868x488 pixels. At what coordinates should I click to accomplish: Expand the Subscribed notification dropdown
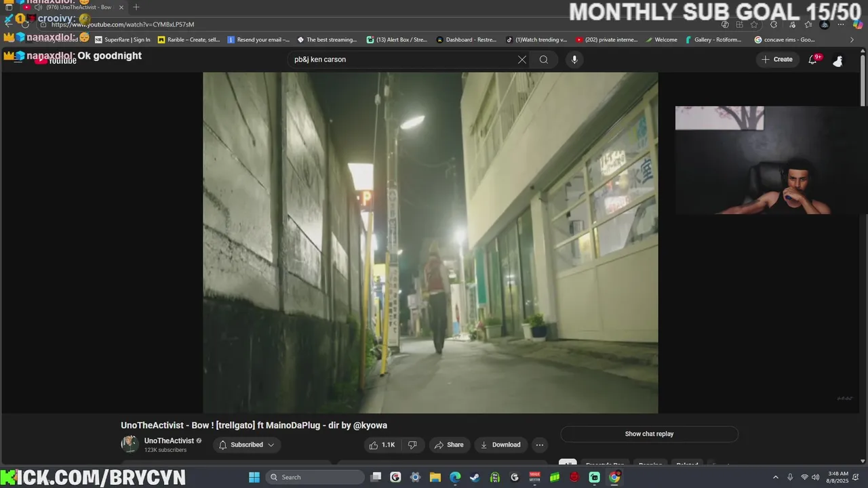pos(271,445)
